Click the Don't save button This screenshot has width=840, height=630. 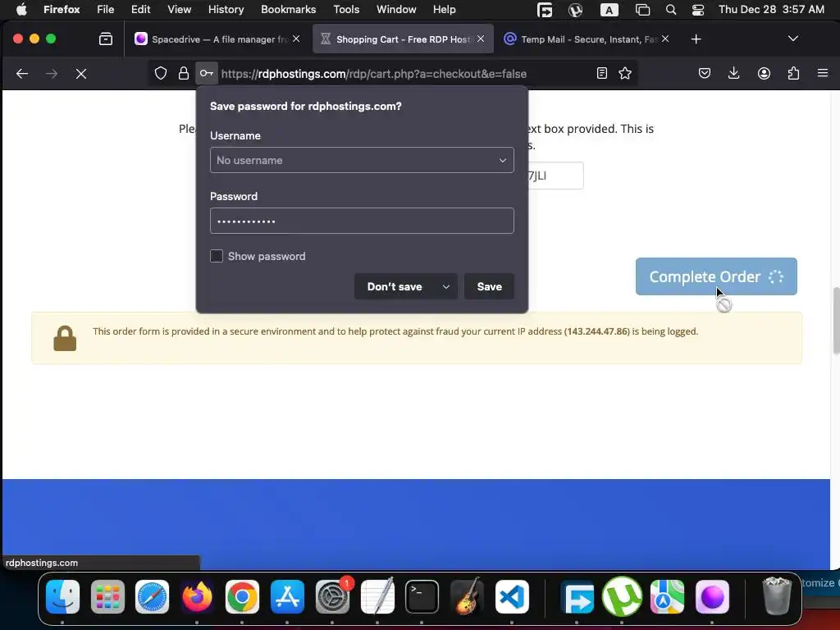pos(395,286)
